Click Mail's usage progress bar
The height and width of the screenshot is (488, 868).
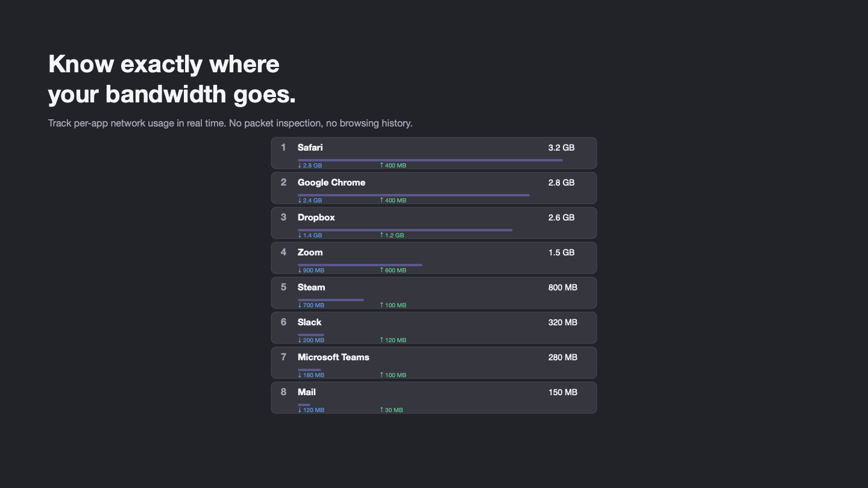304,405
